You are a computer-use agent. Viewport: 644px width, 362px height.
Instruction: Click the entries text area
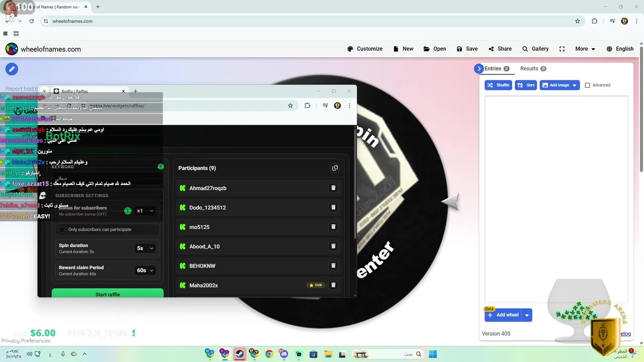click(556, 199)
